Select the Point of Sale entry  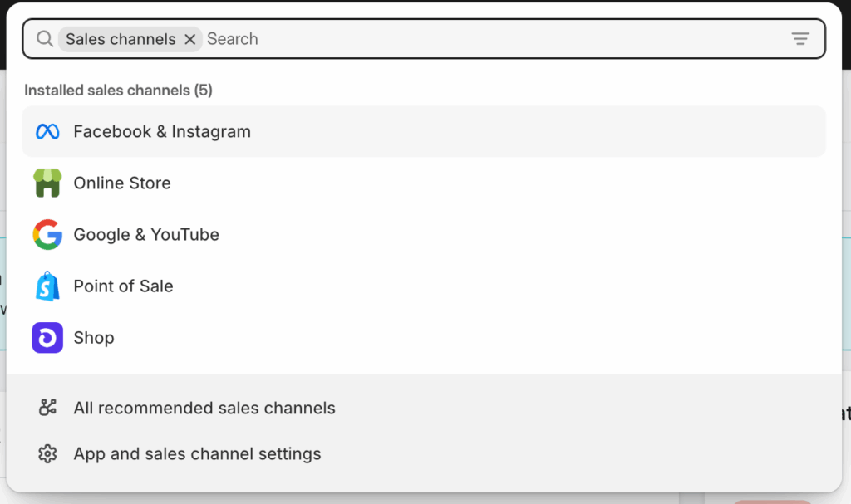123,286
